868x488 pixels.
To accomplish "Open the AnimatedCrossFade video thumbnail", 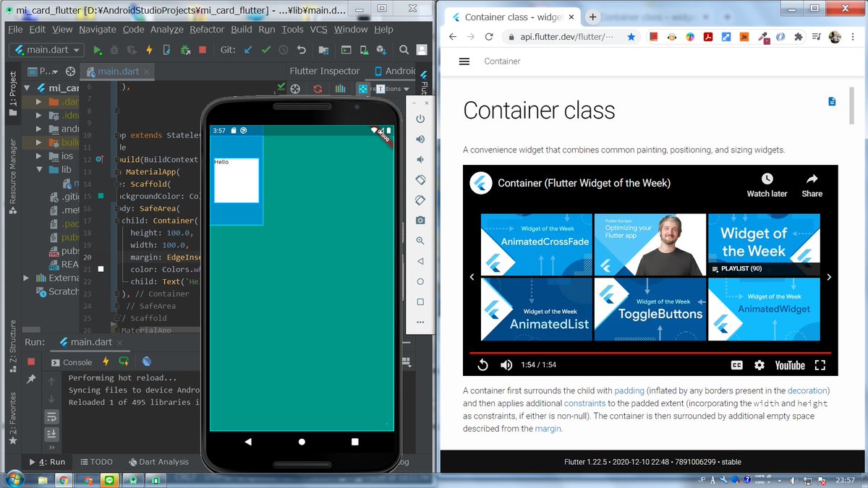I will pyautogui.click(x=535, y=244).
